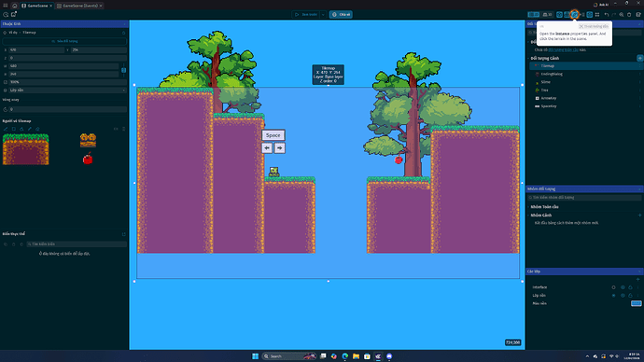Toggle visibility of the Interface layer

coord(623,287)
